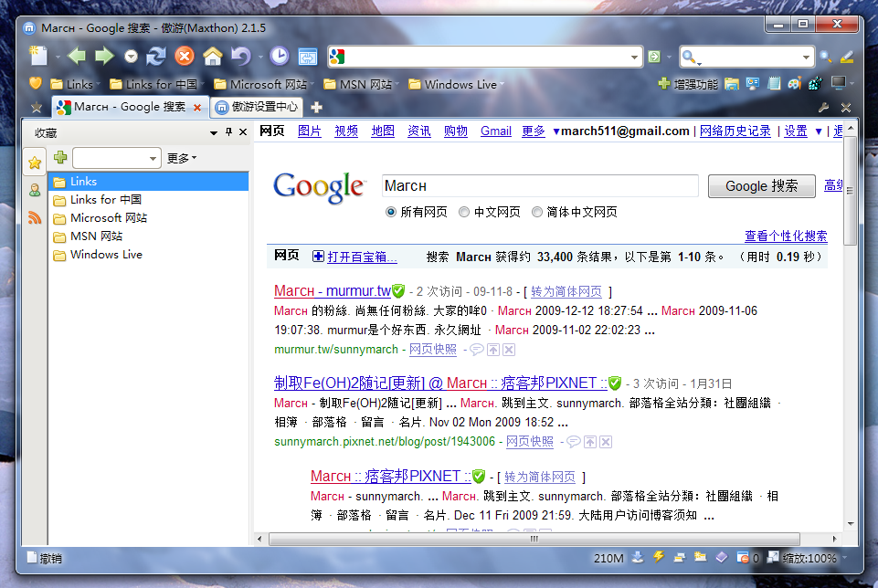Pin the favorites sidebar with pin icon
This screenshot has height=588, width=878.
coord(228,132)
